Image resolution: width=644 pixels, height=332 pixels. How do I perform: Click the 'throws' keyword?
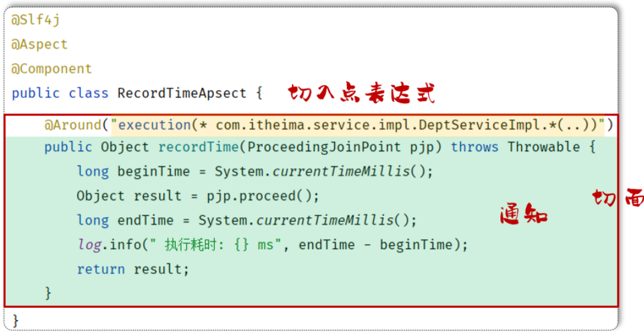point(475,147)
